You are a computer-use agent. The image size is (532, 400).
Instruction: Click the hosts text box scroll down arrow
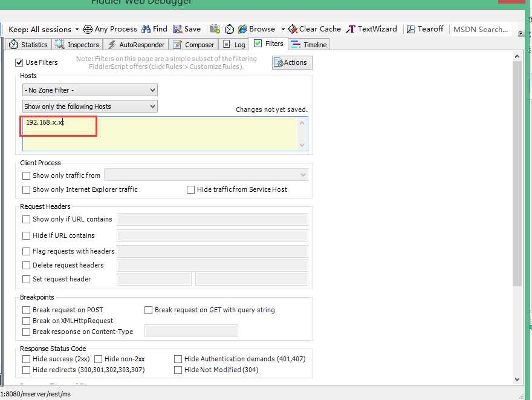coord(302,145)
